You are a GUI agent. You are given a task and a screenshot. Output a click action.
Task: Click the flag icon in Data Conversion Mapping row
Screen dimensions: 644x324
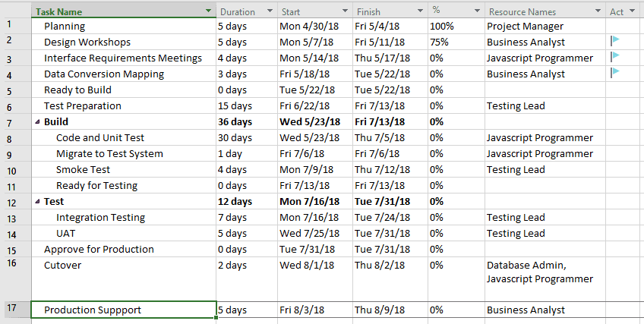[615, 73]
